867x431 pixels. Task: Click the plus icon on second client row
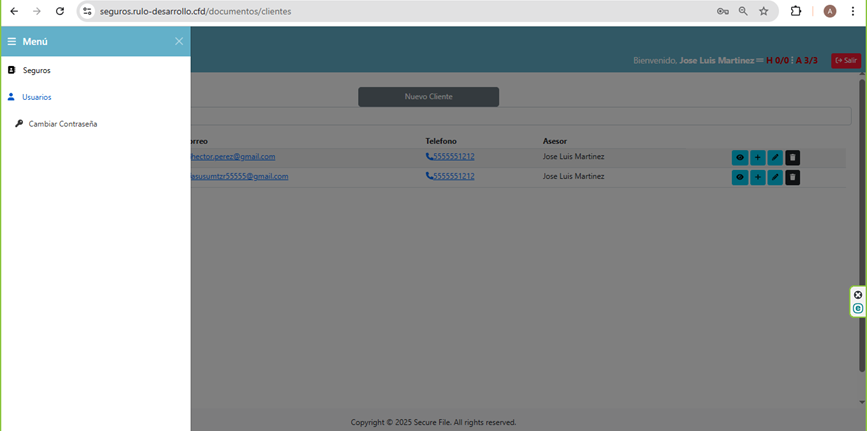757,177
